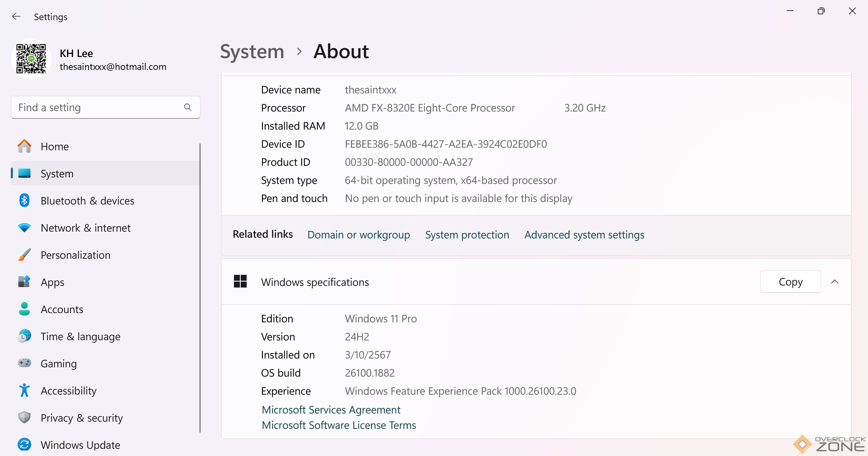Screen dimensions: 868x456
Task: Click the OS build value 26100.1882
Action: [x=370, y=373]
